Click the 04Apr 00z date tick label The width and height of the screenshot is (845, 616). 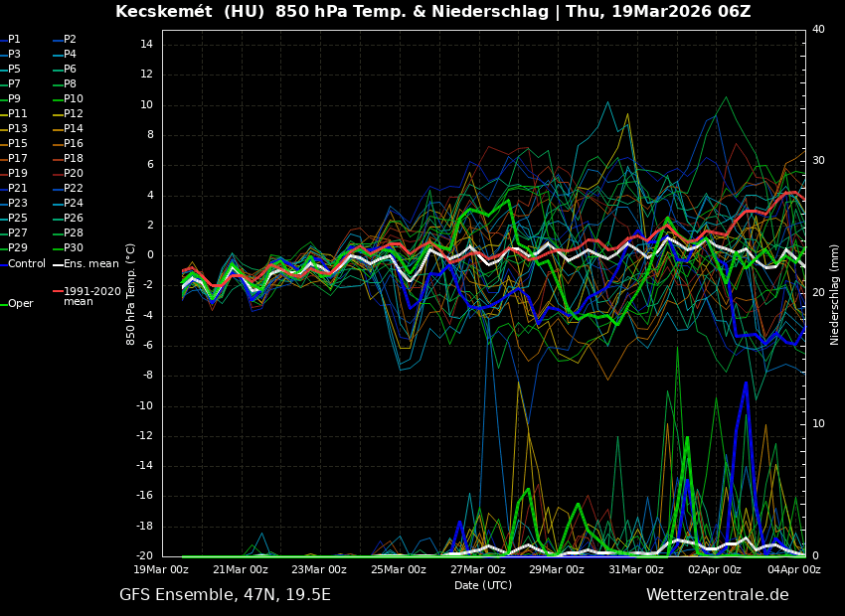(x=793, y=570)
